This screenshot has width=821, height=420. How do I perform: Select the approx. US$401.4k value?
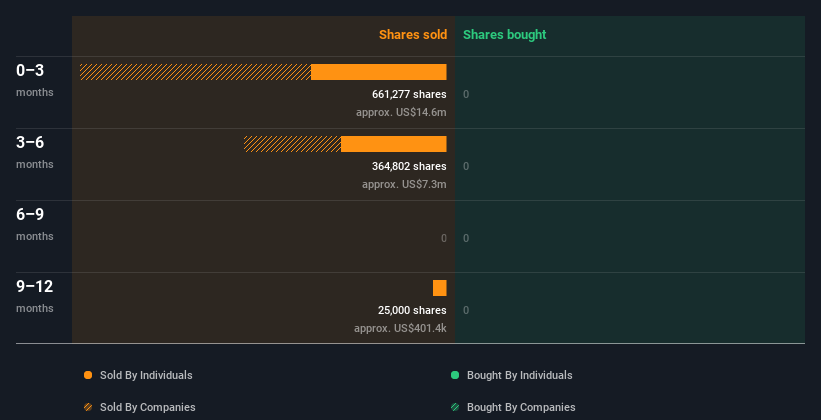pyautogui.click(x=400, y=328)
